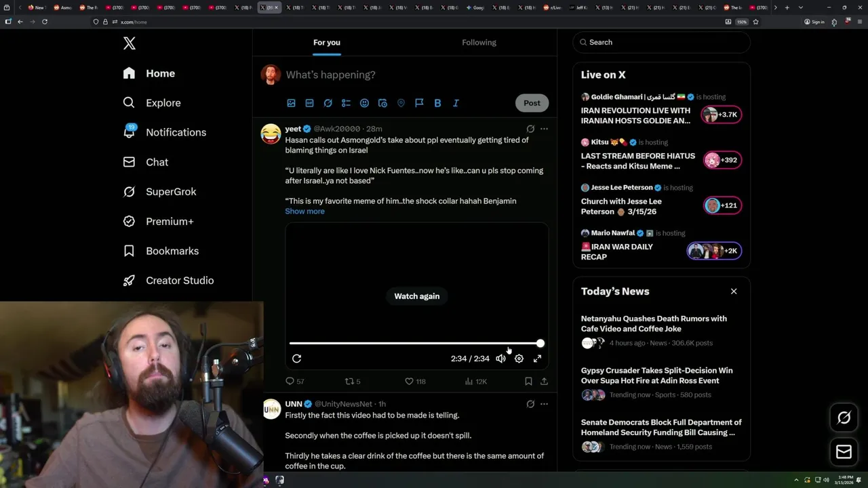Click the Post button
Viewport: 868px width, 488px height.
pyautogui.click(x=532, y=103)
